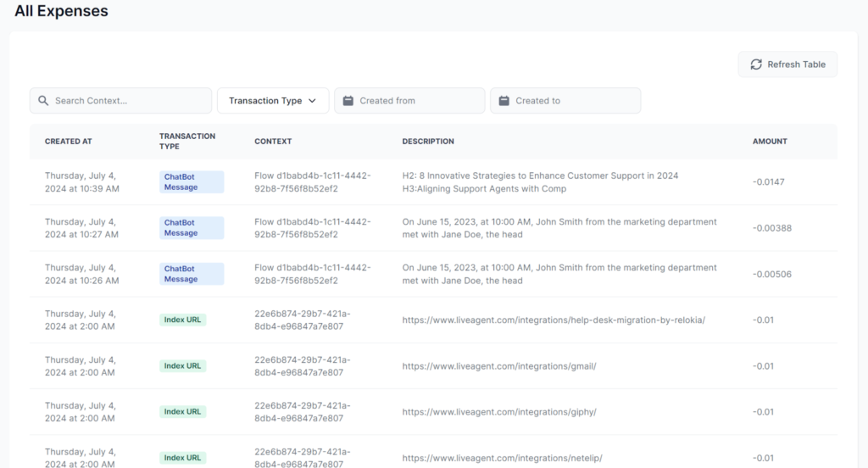Open the Created to date picker
The height and width of the screenshot is (468, 868).
pos(566,101)
